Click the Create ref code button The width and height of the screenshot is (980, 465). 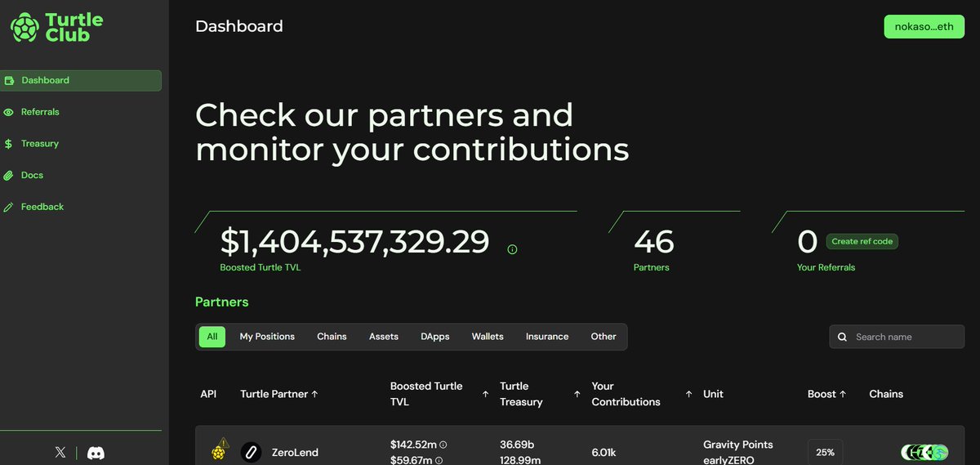coord(862,241)
